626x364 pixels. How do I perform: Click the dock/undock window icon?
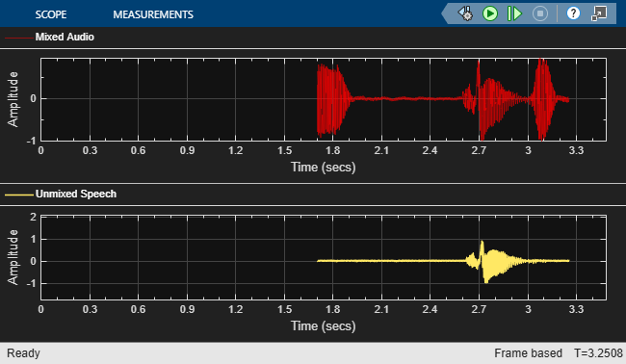[x=599, y=13]
